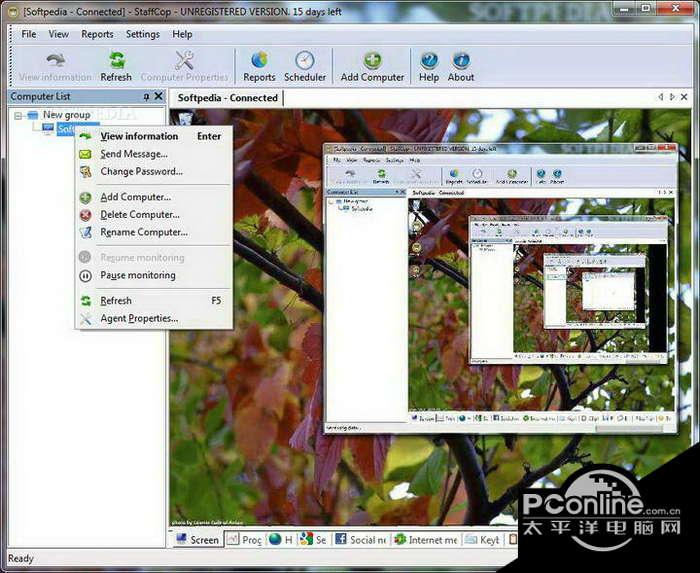
Task: Select Refresh F5 in the context menu
Action: 154,301
